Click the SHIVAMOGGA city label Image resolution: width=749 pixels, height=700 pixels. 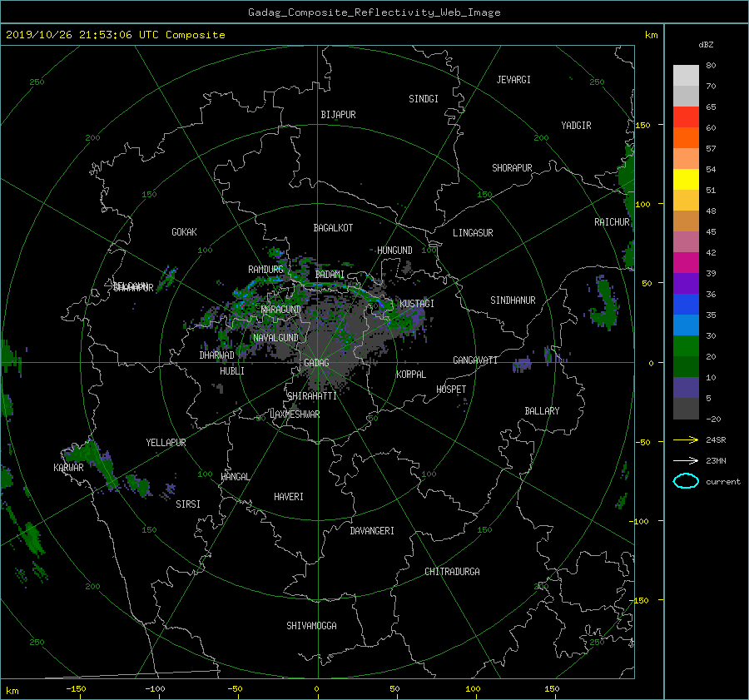pyautogui.click(x=311, y=626)
